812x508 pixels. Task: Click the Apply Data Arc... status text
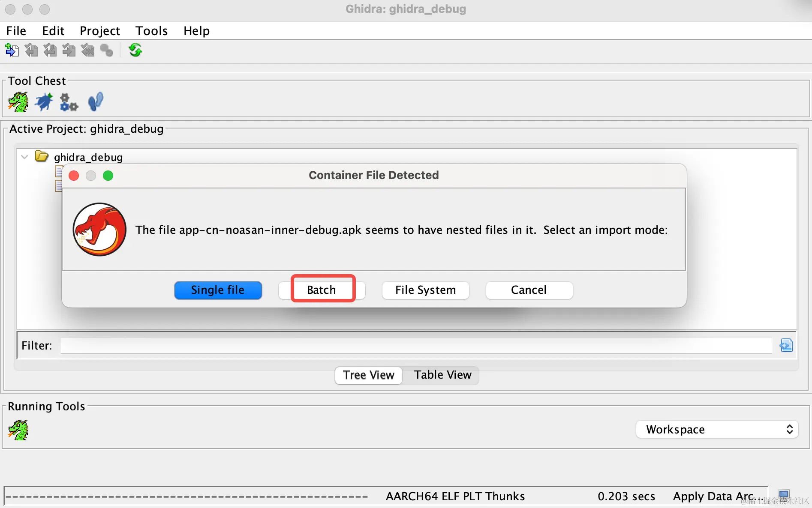click(x=718, y=496)
